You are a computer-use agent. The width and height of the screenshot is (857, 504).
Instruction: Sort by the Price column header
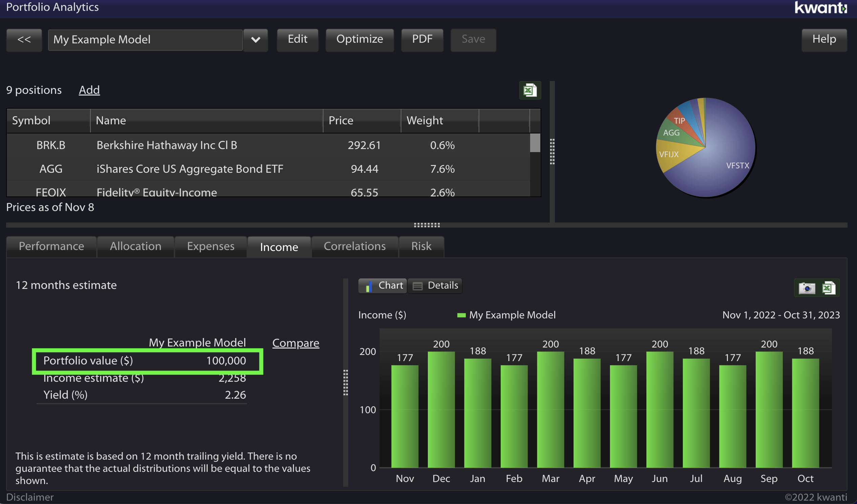362,121
